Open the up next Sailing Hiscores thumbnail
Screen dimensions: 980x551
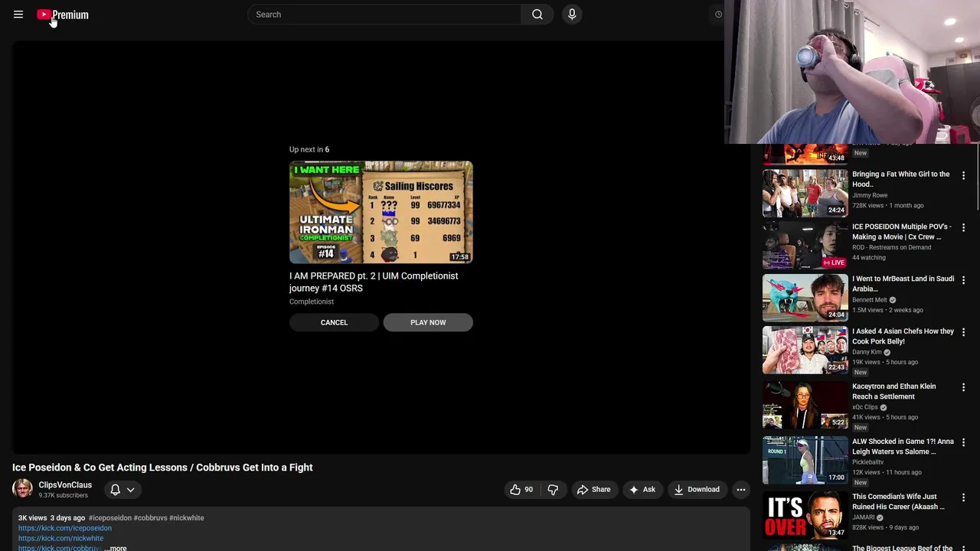point(381,212)
